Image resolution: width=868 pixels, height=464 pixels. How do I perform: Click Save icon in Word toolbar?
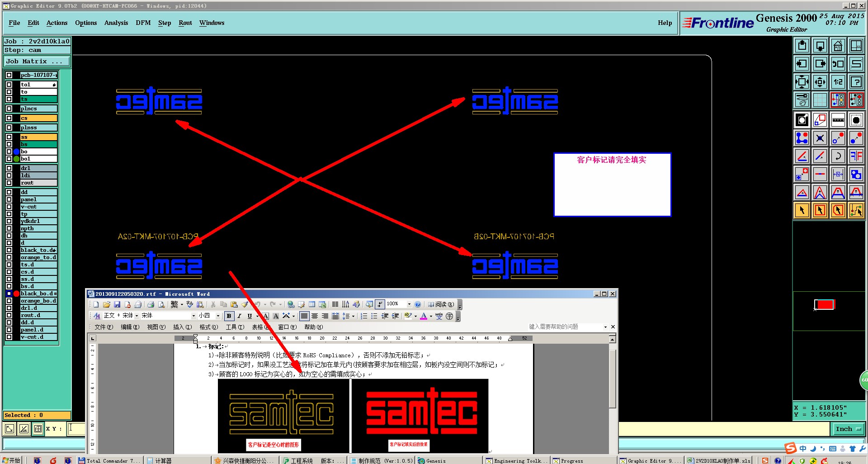(117, 304)
